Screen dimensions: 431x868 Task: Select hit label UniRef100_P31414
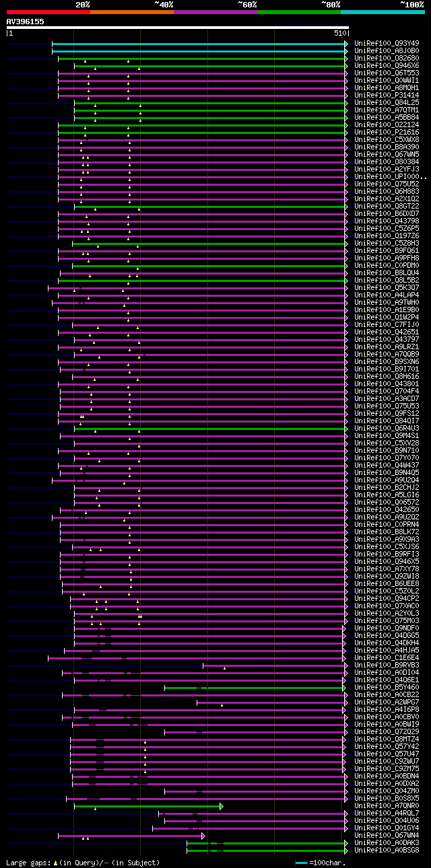pyautogui.click(x=387, y=95)
